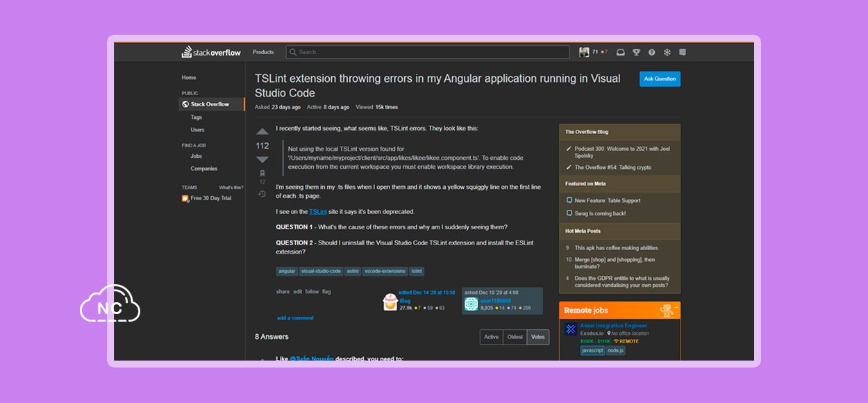Open the achievements trophy icon

point(636,52)
